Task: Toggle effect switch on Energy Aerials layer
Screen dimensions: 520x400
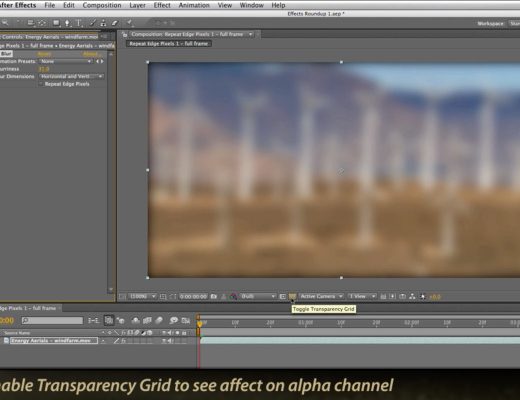Action: (x=123, y=341)
